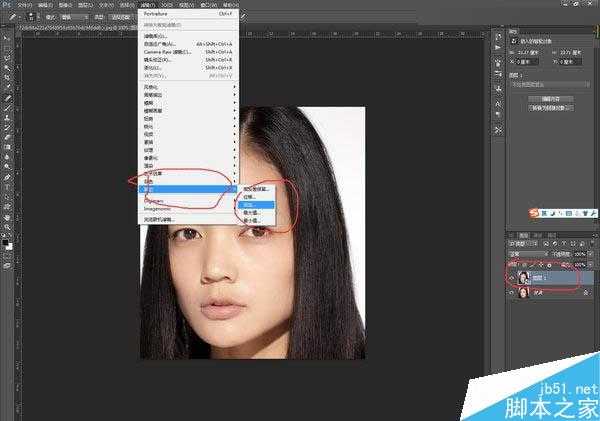This screenshot has width=600, height=421.
Task: Open the History panel dock icon
Action: (498, 37)
